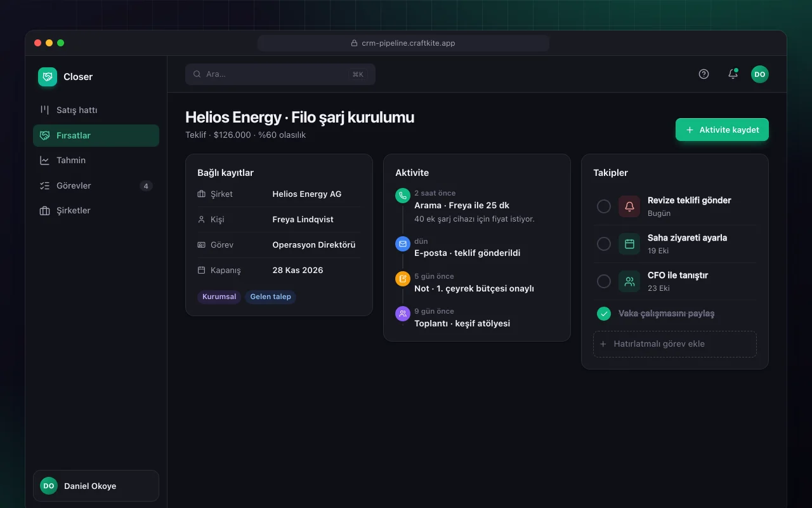Open the DO avatar in top bar
Image resolution: width=812 pixels, height=508 pixels.
pos(760,74)
